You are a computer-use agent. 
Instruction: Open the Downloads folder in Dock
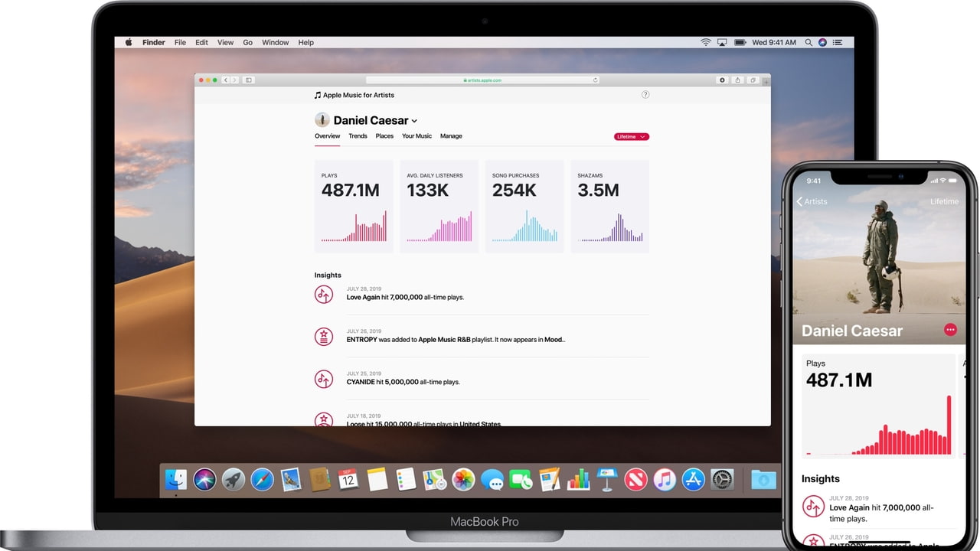(x=763, y=479)
